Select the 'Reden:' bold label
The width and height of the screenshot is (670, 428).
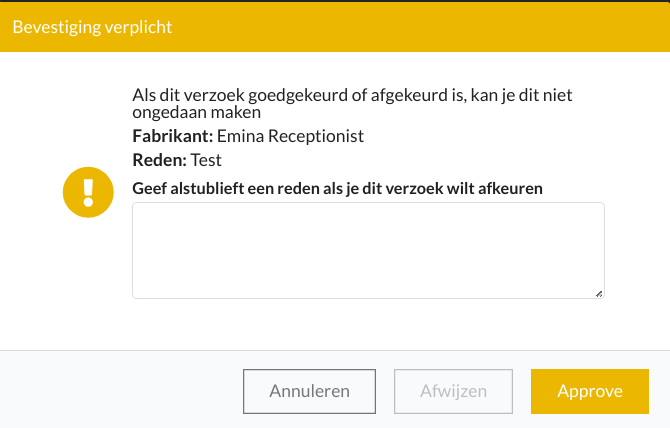[159, 160]
